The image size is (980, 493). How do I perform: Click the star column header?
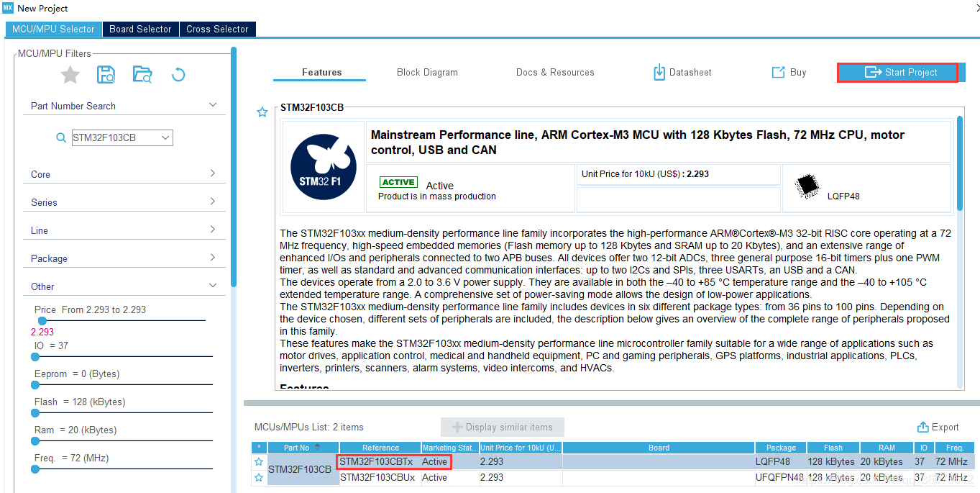pyautogui.click(x=259, y=448)
